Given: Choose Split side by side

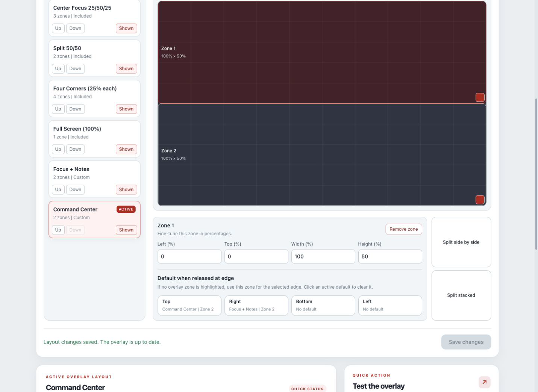Looking at the screenshot, I should coord(461,242).
